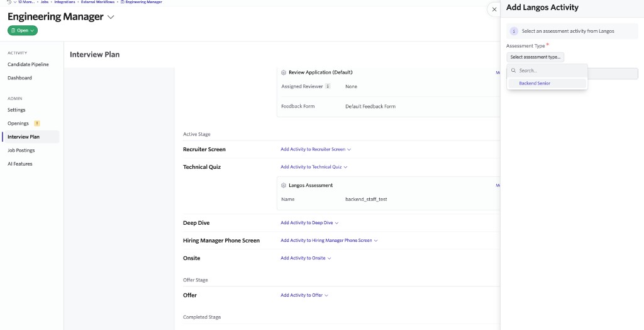
Task: Go to the Integrations breadcrumb
Action: pyautogui.click(x=65, y=2)
